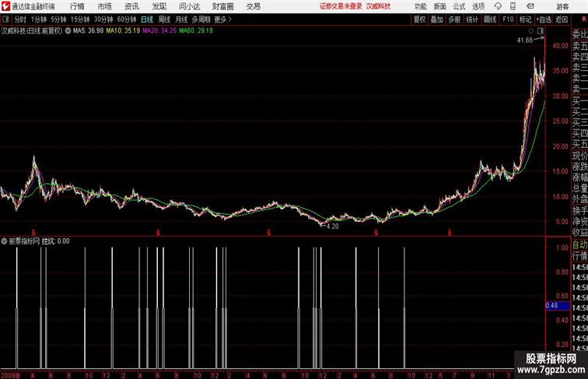Open F10 company info
The image size is (588, 379).
point(508,19)
